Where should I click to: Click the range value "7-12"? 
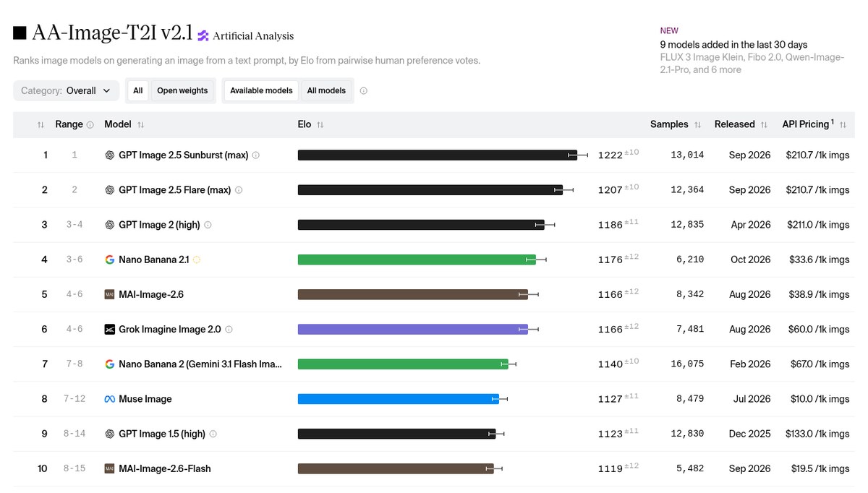[75, 399]
